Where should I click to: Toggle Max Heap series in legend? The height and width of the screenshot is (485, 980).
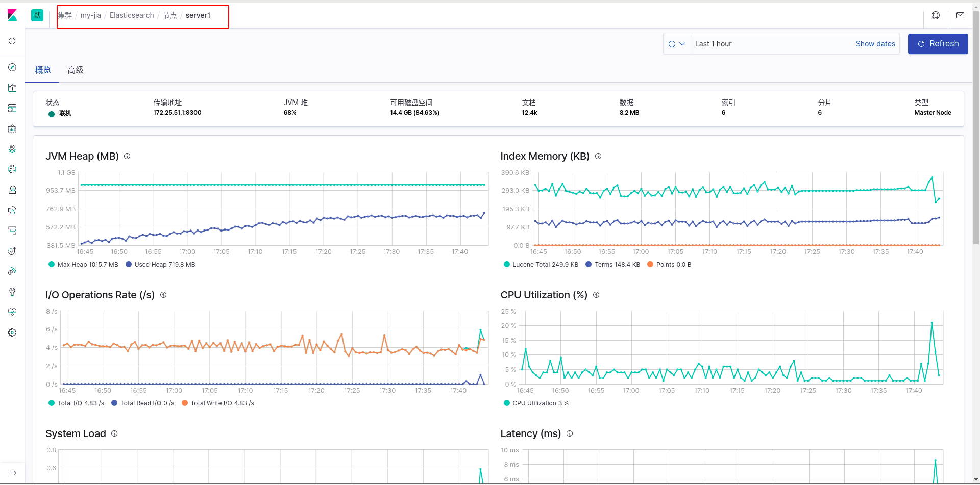pyautogui.click(x=83, y=265)
